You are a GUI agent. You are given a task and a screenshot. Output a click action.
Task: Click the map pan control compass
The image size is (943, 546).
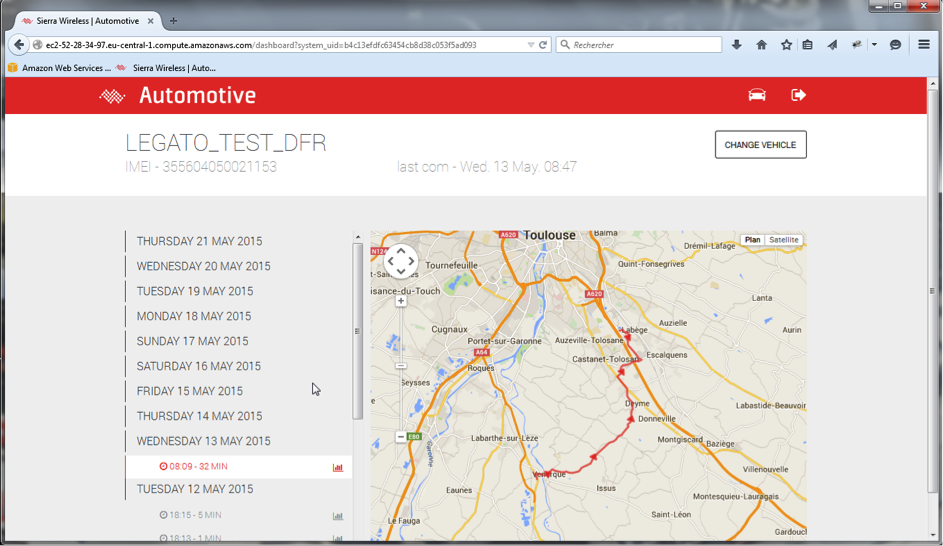[401, 261]
